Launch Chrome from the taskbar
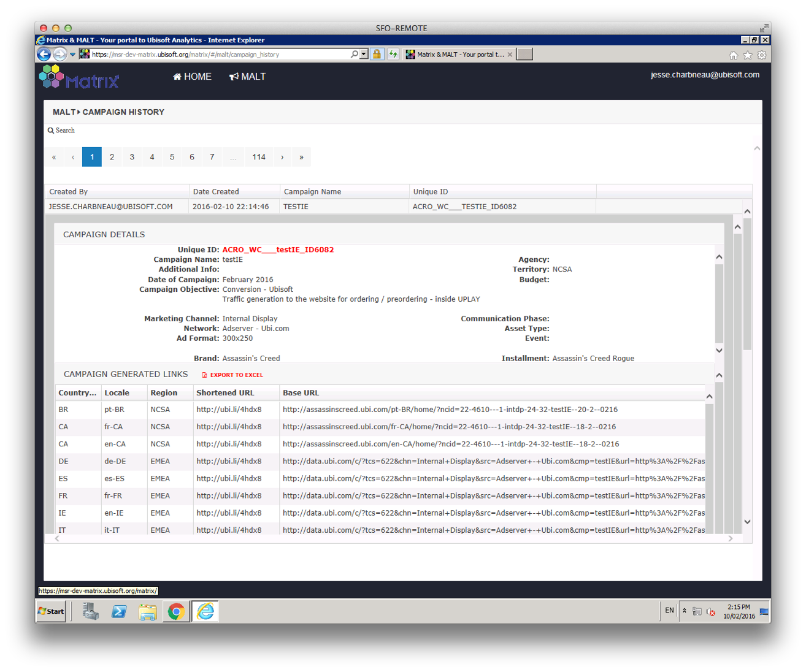 coord(176,611)
